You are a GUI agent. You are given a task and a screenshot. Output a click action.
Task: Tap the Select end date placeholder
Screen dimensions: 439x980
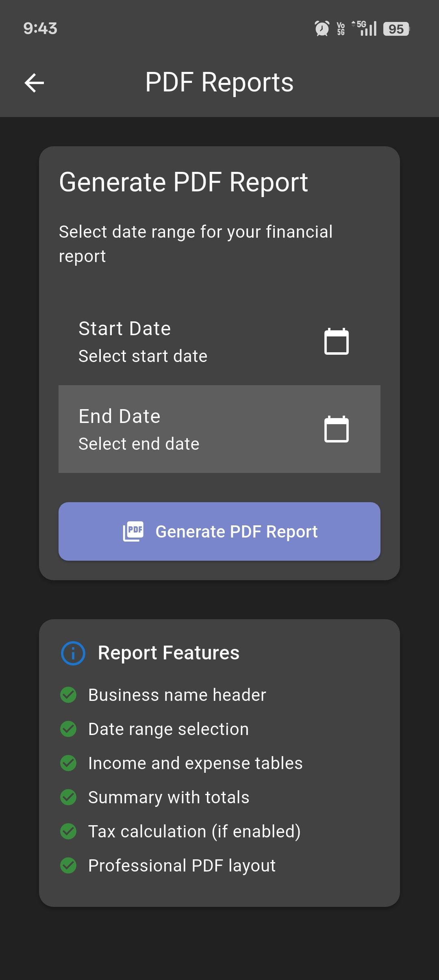139,444
